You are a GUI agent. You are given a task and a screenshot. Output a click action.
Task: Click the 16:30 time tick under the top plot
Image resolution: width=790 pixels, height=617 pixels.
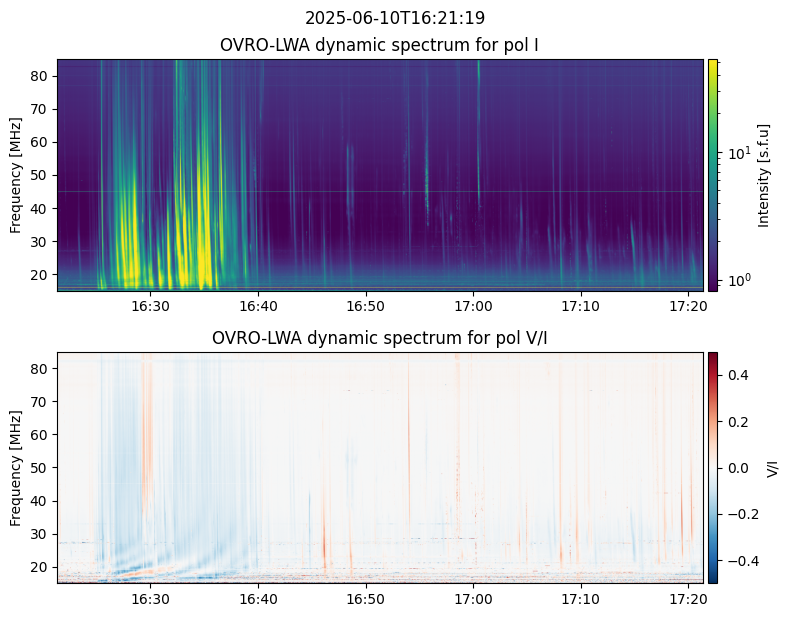click(x=150, y=305)
